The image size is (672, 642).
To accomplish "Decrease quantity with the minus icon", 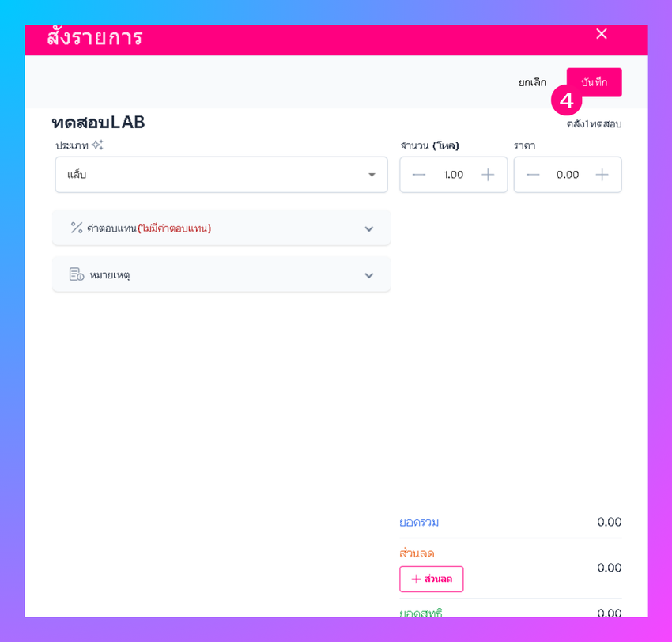I will (419, 175).
